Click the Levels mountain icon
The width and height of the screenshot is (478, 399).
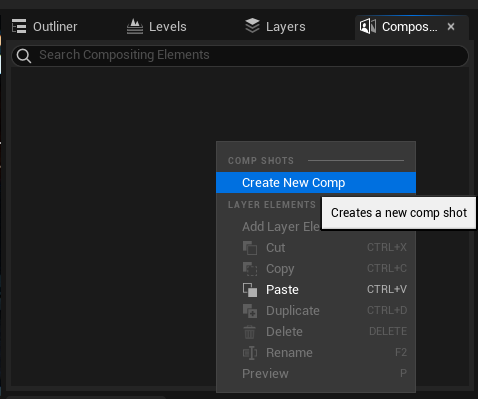point(135,26)
